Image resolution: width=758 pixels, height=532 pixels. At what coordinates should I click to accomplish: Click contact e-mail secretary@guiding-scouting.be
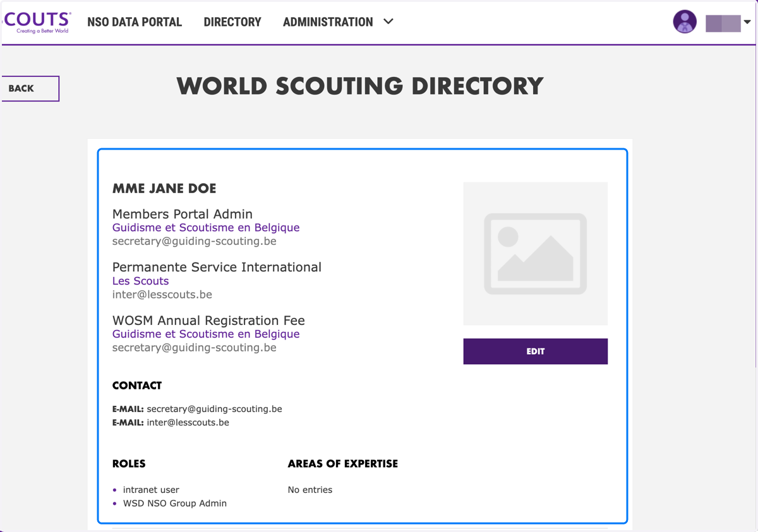coord(214,409)
